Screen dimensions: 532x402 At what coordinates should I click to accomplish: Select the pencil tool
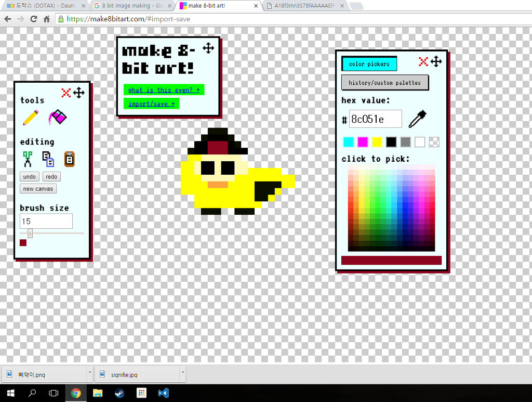(x=31, y=118)
